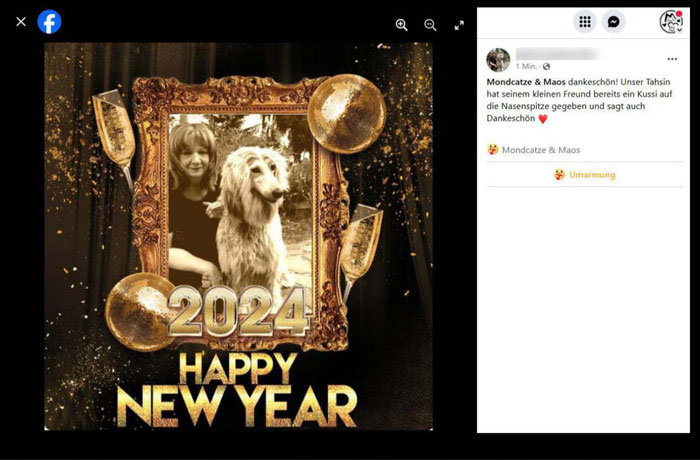
Task: Open the post author's profile picture
Action: click(498, 60)
